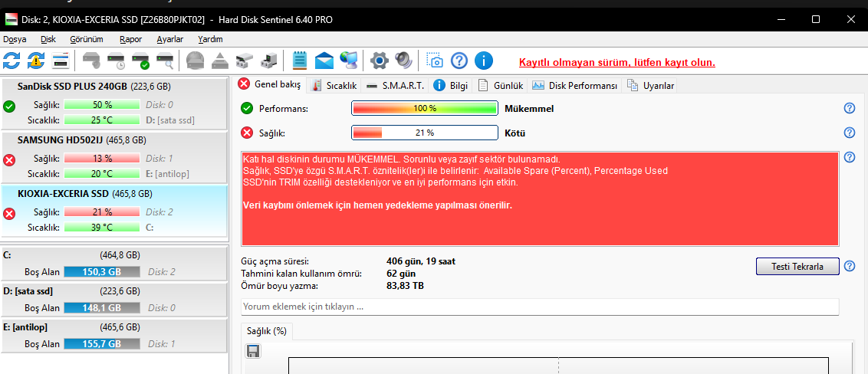Click the SanDisk 50 % health bar
868x374 pixels.
tap(102, 104)
